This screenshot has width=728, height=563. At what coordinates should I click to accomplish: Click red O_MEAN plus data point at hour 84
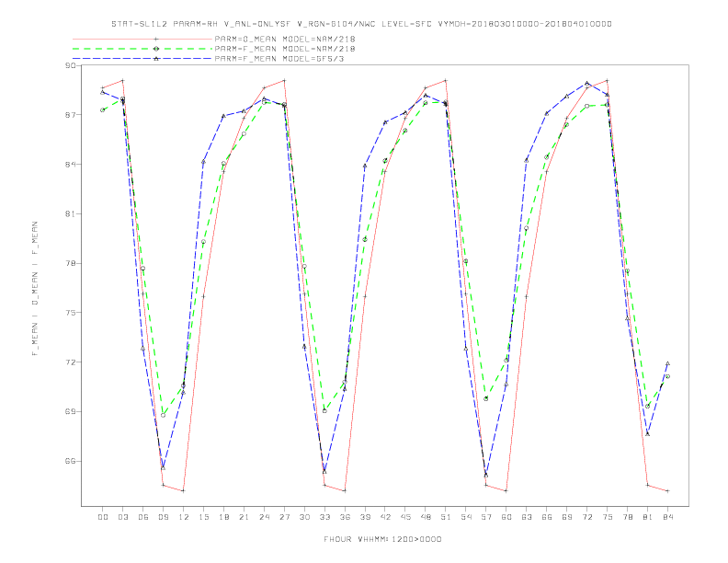coord(667,491)
